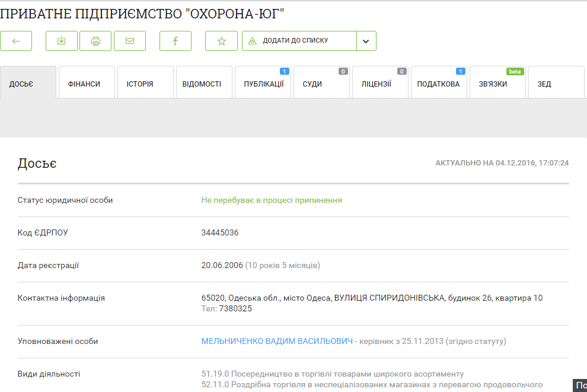
Task: Open the Податкова tab
Action: [439, 84]
